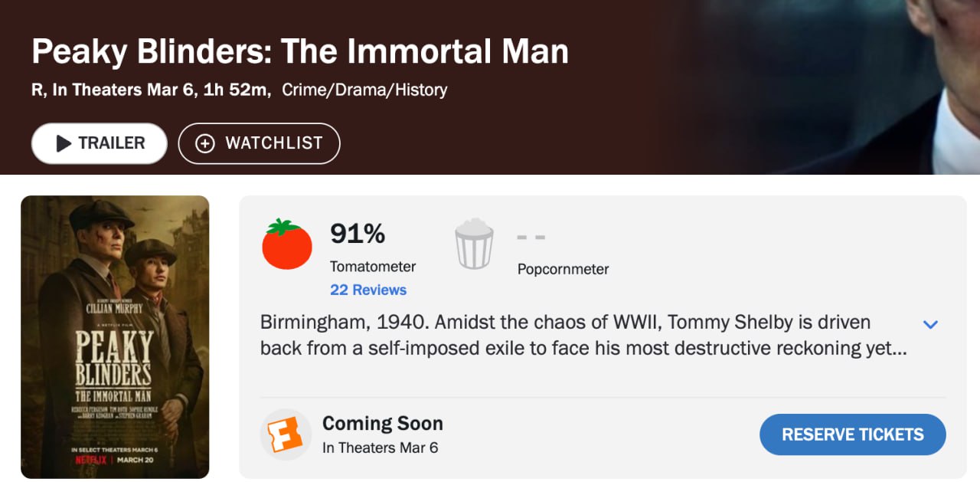980x482 pixels.
Task: Click the Watchlist label text
Action: tap(274, 143)
